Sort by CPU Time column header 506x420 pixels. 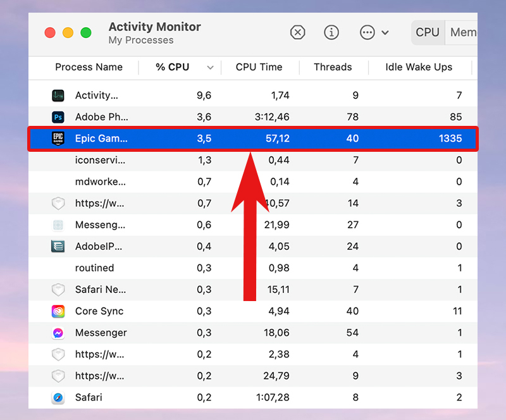pyautogui.click(x=259, y=67)
